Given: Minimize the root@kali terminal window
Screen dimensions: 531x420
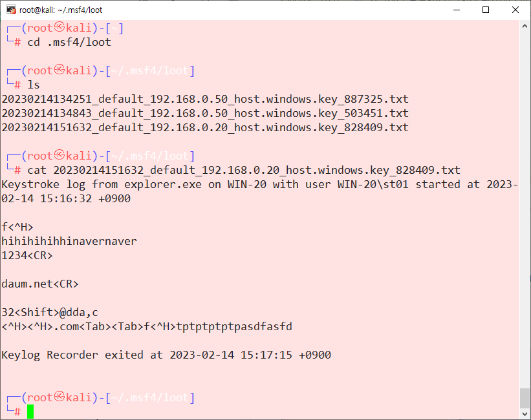Looking at the screenshot, I should pos(457,10).
